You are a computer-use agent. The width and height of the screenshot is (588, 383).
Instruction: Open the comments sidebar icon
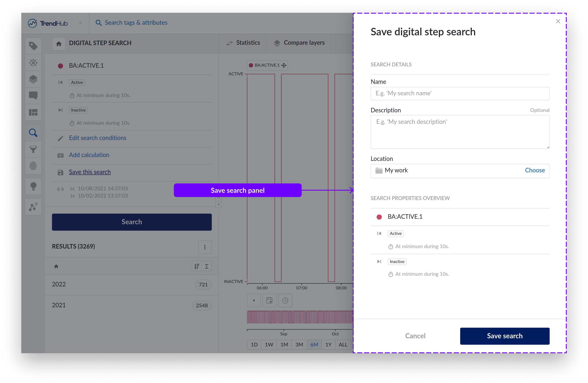click(x=33, y=96)
